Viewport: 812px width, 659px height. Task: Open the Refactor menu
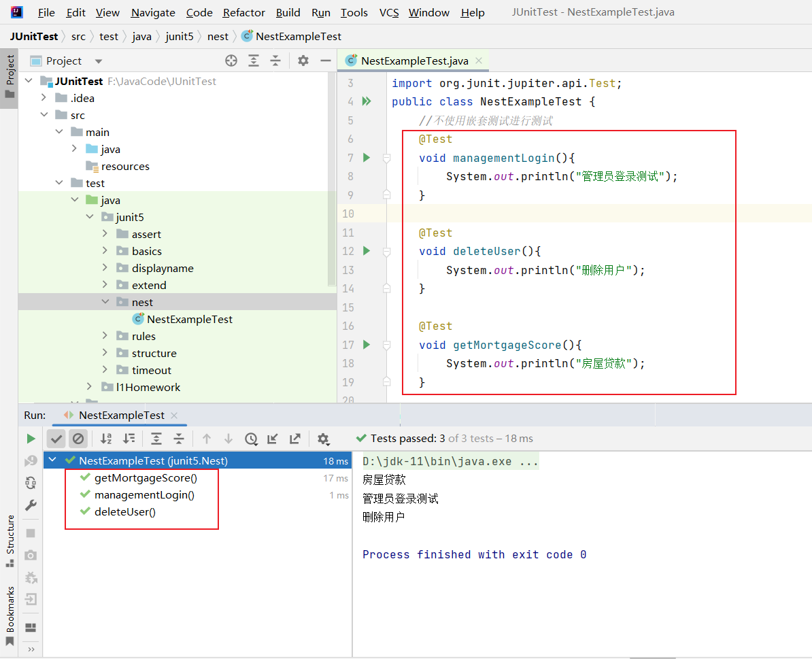[x=244, y=12]
